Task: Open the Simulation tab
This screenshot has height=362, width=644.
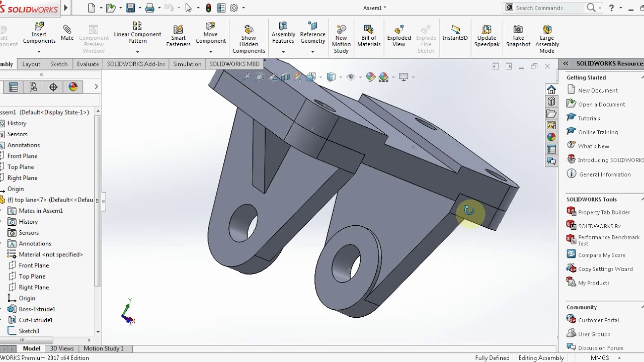Action: pos(187,64)
